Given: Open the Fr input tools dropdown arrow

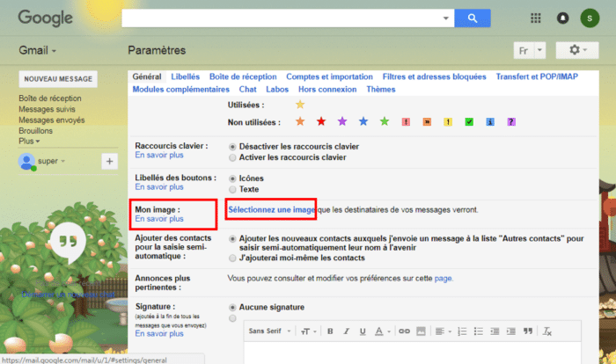Looking at the screenshot, I should coord(539,50).
